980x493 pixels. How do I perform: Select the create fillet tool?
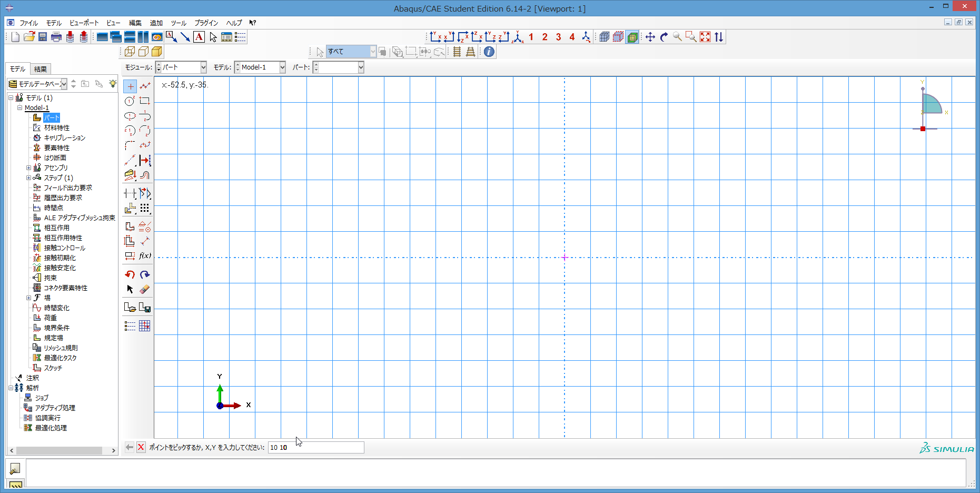tap(130, 145)
